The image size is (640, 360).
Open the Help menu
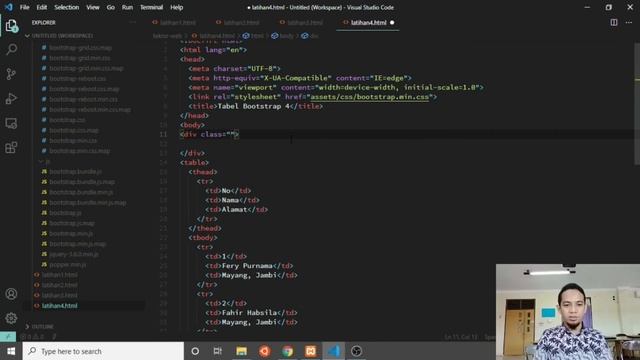tap(176, 7)
